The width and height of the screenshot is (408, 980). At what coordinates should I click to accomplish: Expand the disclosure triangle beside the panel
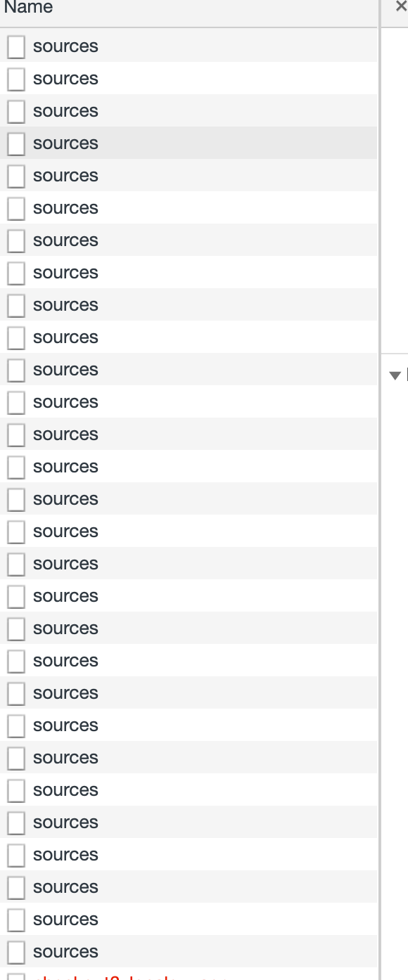[x=394, y=375]
